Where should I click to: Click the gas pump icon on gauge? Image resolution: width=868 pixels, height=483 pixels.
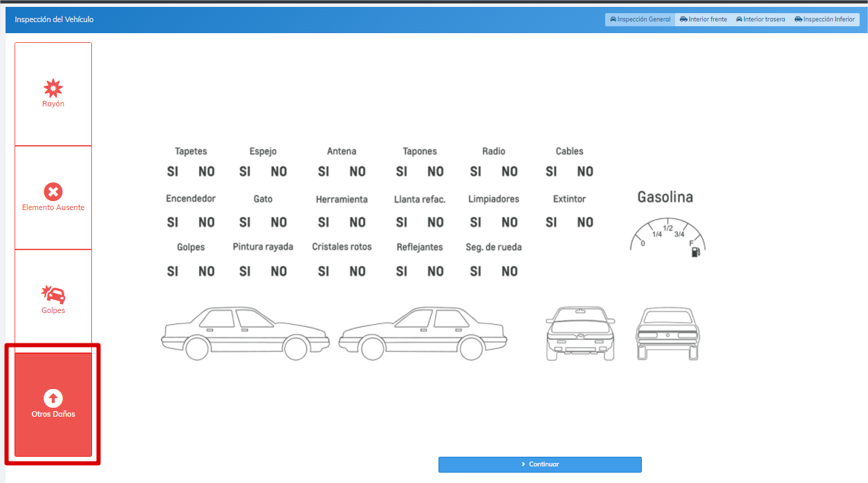695,252
